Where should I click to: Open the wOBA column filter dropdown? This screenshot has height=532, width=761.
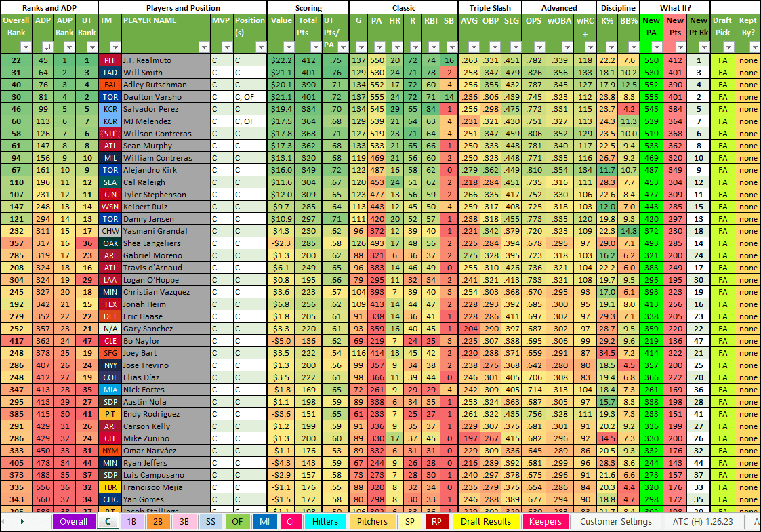pos(567,47)
